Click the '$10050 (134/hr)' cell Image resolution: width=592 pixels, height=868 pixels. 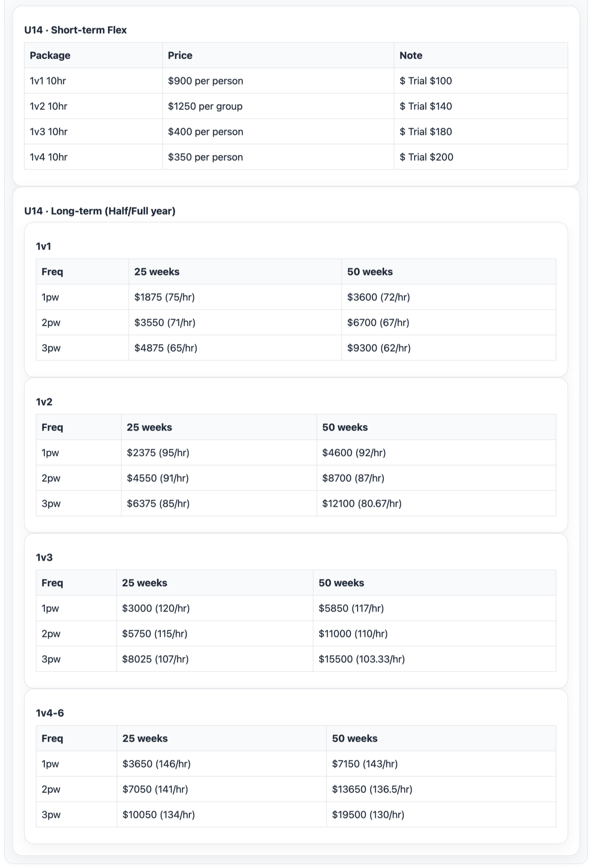click(x=222, y=815)
